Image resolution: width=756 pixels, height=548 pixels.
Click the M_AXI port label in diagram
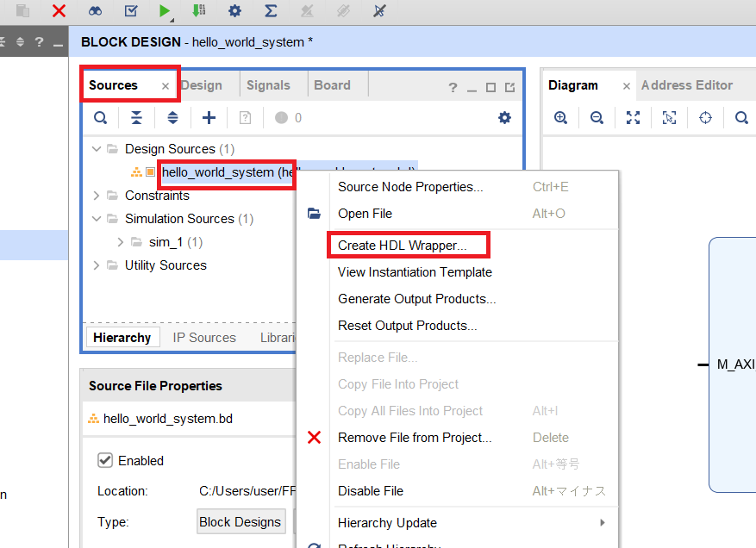pyautogui.click(x=736, y=364)
